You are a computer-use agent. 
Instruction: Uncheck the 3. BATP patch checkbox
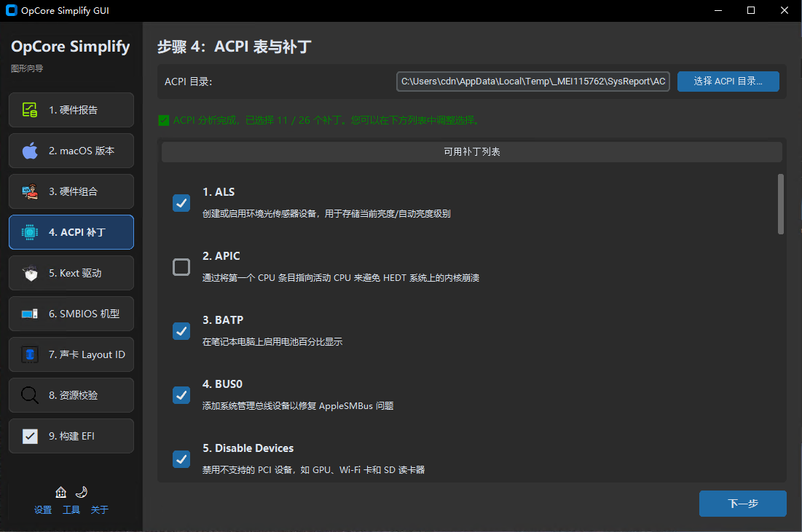(181, 331)
